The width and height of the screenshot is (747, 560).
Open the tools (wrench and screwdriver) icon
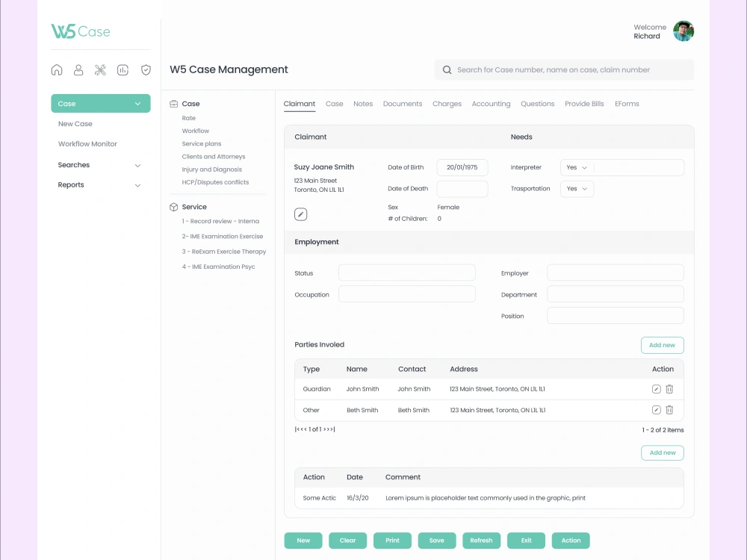(x=101, y=69)
